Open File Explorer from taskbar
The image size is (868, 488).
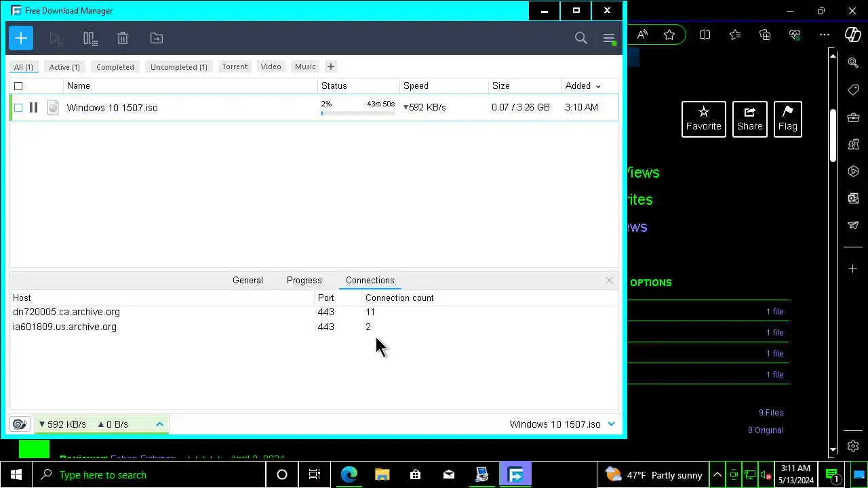(382, 475)
